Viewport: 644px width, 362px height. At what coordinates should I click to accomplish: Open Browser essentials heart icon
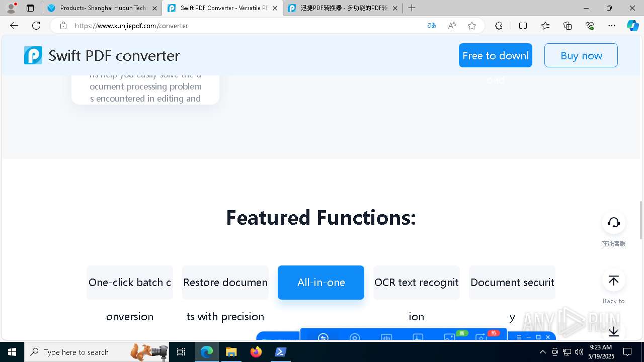tap(590, 26)
